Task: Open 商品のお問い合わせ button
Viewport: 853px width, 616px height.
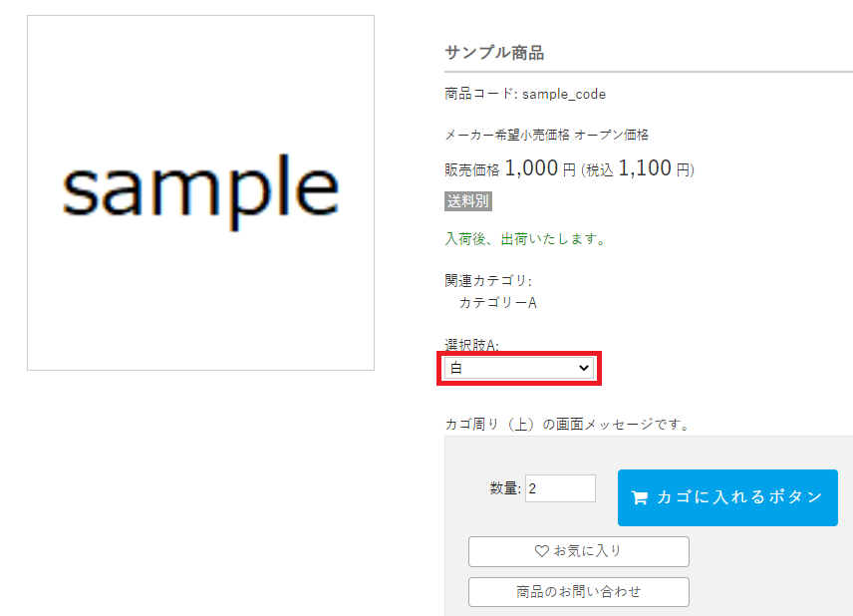Action: (578, 591)
